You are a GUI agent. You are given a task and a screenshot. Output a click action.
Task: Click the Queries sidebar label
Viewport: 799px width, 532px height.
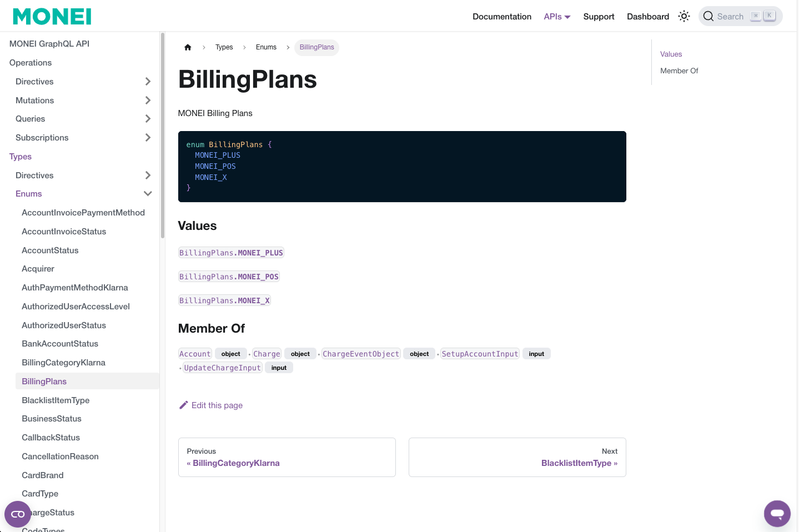31,119
